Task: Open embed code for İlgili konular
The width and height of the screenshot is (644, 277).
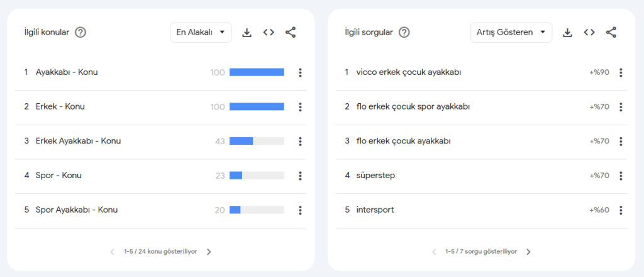Action: [x=269, y=33]
